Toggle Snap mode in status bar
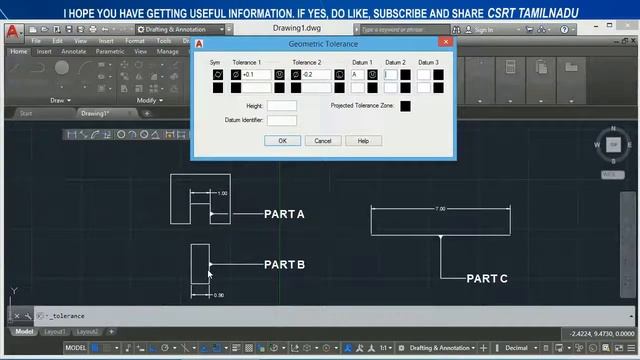640x360 pixels. click(x=107, y=348)
